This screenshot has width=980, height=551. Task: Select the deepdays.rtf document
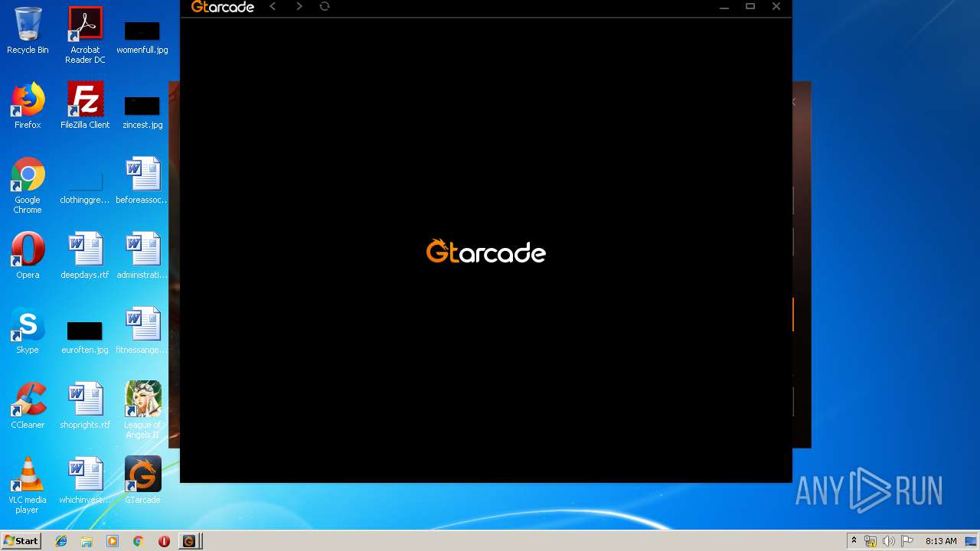pos(85,256)
